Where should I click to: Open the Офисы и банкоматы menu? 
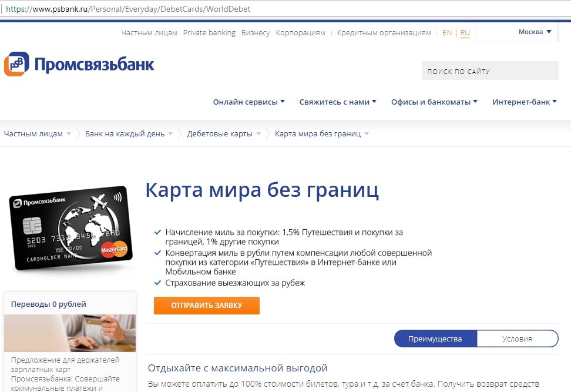434,102
